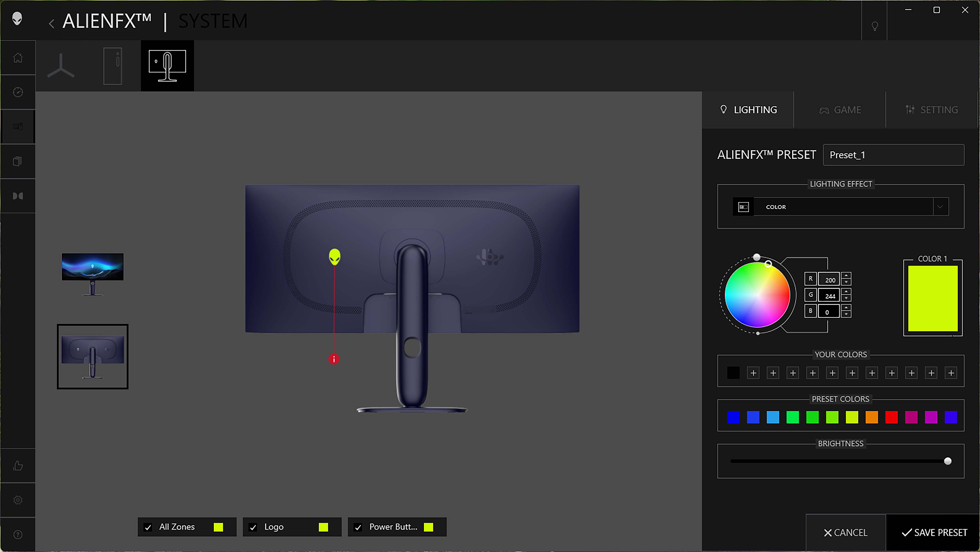The height and width of the screenshot is (552, 980).
Task: Pick a hue on the color wheel
Action: [x=757, y=295]
